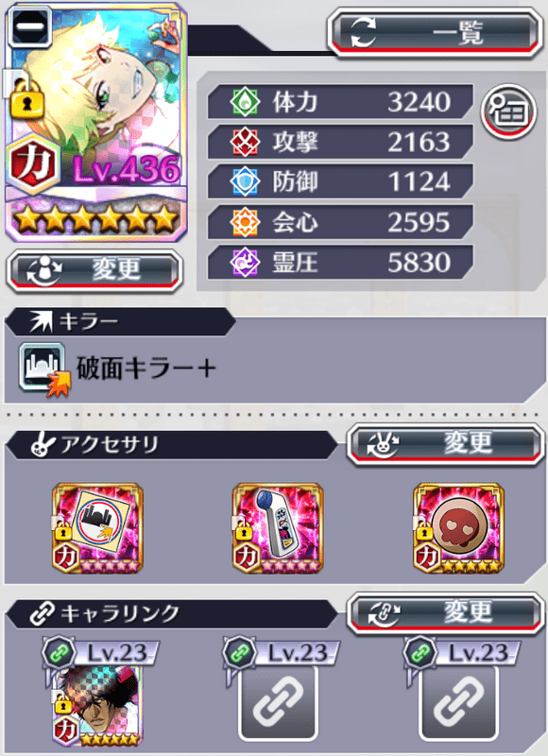
Task: Tap the main character portrait card
Action: point(96,122)
